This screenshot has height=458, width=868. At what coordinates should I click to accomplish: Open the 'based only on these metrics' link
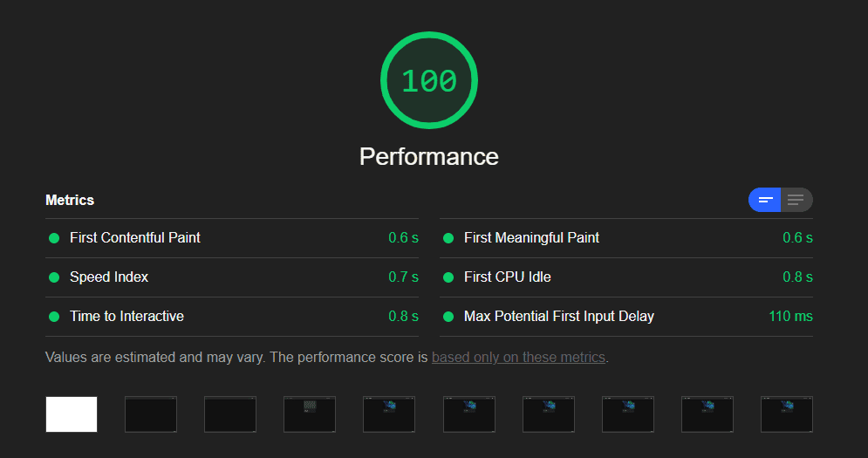click(518, 358)
